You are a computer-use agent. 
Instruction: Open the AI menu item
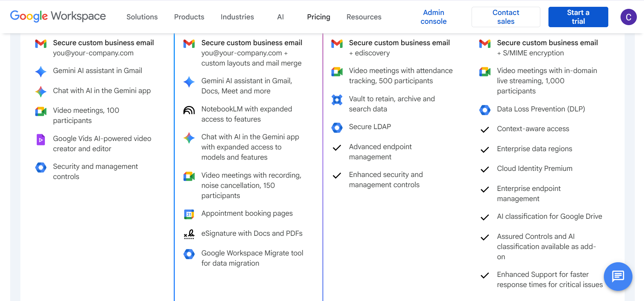click(281, 17)
